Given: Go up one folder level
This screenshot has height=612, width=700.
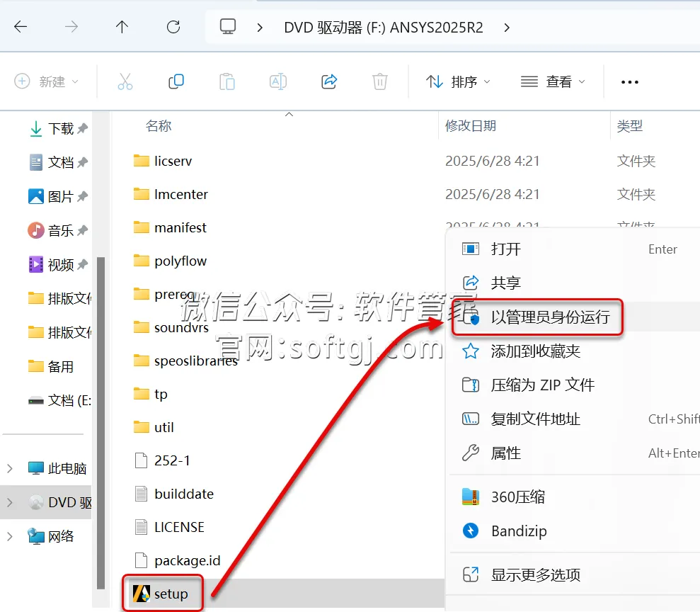Looking at the screenshot, I should pos(122,27).
